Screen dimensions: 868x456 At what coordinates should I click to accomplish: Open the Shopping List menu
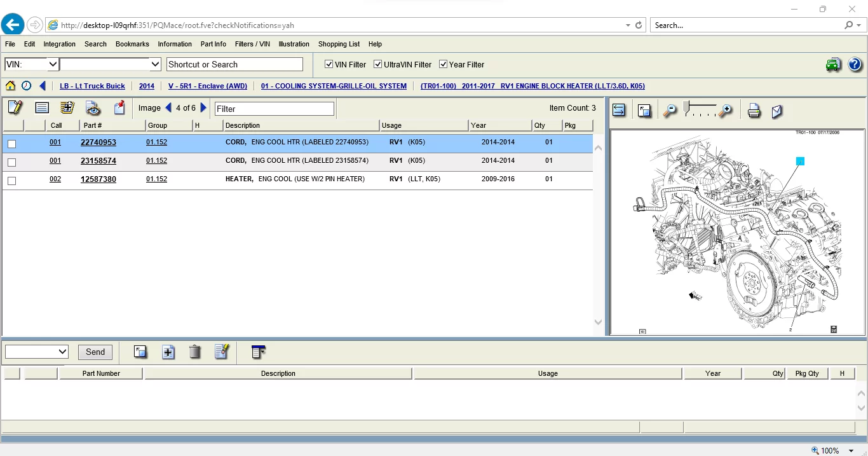pyautogui.click(x=339, y=44)
